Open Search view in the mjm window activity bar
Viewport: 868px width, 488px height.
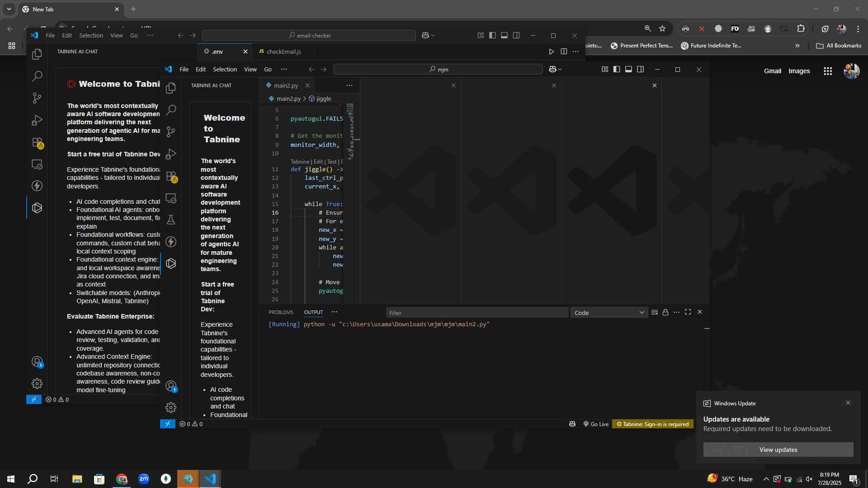[171, 110]
